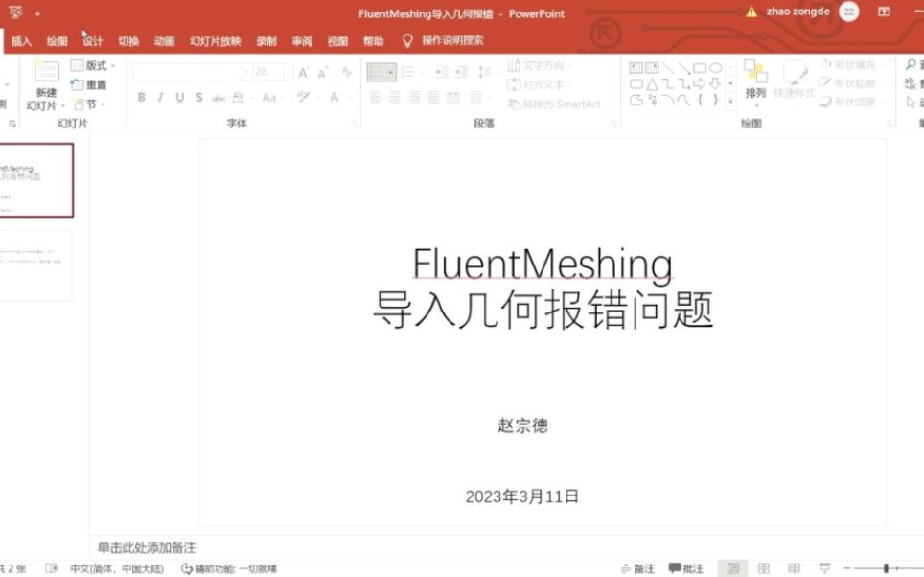Switch to the 切换 tab
Image resolution: width=924 pixels, height=577 pixels.
128,41
